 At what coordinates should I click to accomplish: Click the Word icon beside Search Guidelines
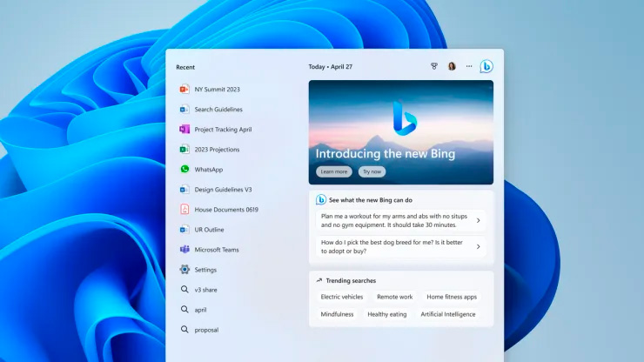coord(184,109)
